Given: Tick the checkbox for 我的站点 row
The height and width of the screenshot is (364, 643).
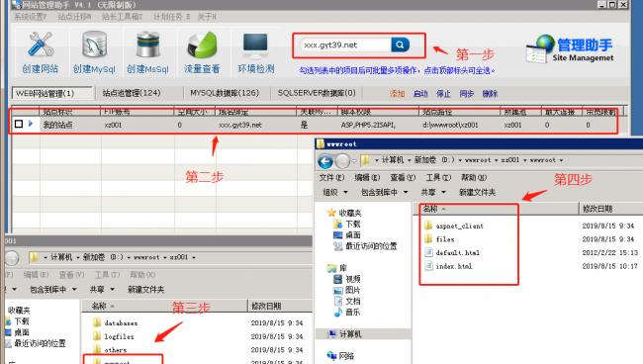Looking at the screenshot, I should pyautogui.click(x=19, y=124).
